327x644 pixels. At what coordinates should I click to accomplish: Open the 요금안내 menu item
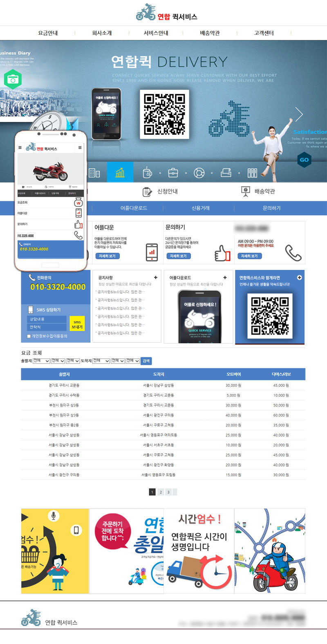(x=48, y=33)
